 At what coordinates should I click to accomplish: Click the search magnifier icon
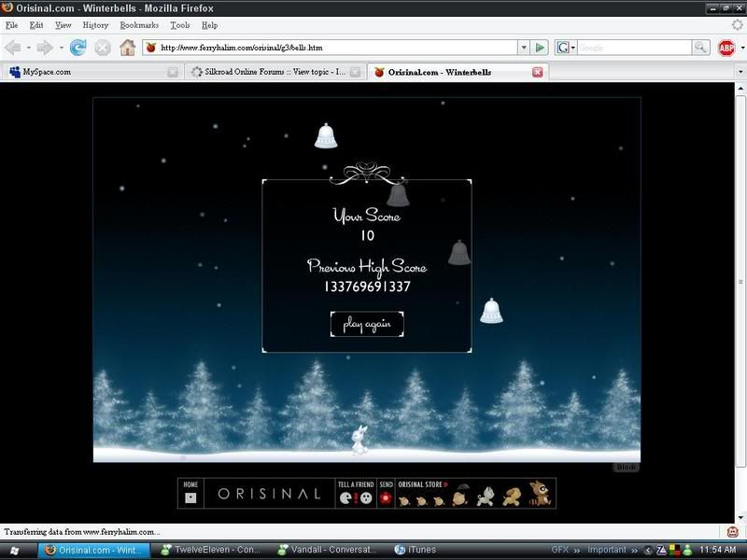pyautogui.click(x=700, y=48)
